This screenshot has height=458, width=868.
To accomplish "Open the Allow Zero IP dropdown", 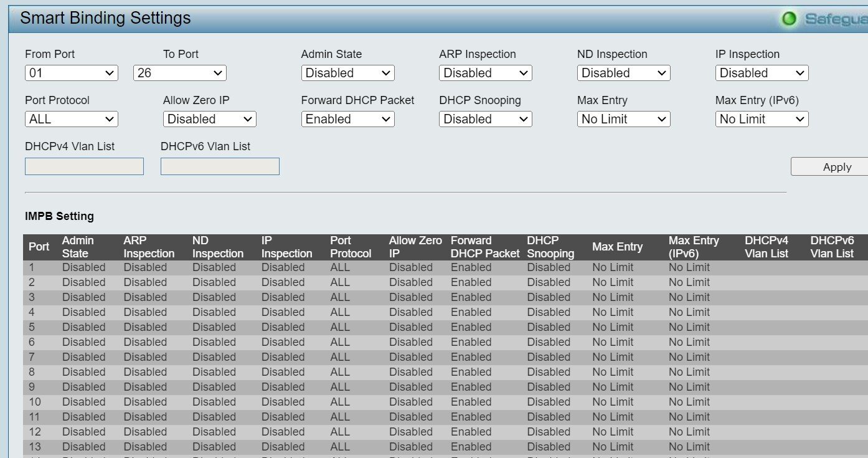I will (x=209, y=119).
